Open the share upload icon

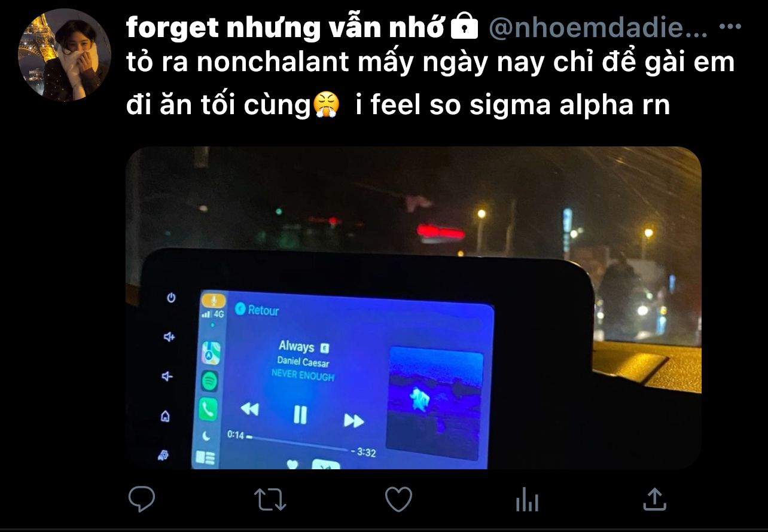[654, 499]
